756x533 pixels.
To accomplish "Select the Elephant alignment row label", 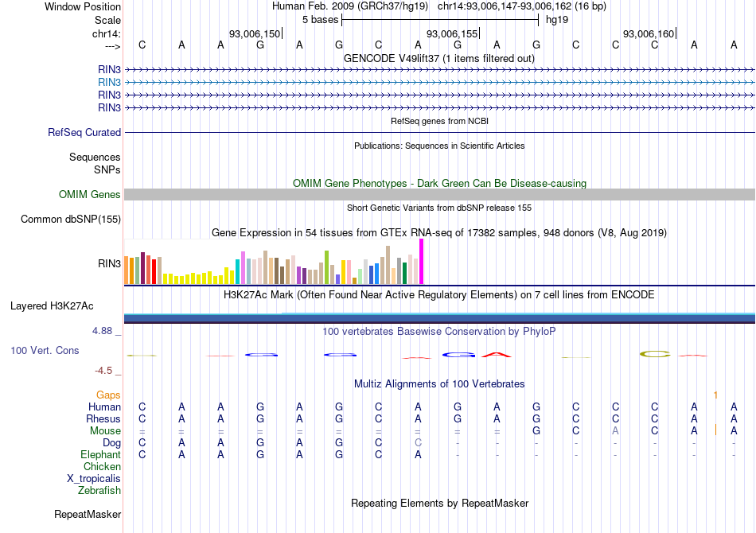I will click(100, 455).
